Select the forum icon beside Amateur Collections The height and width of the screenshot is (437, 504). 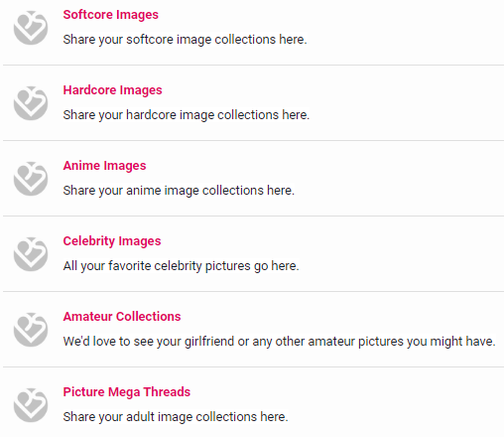click(31, 330)
